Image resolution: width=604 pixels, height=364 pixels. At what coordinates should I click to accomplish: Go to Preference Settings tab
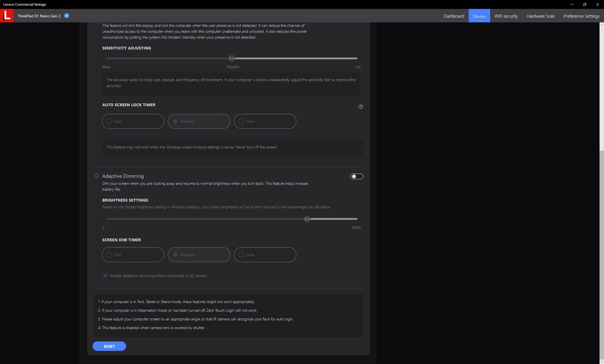pyautogui.click(x=581, y=16)
